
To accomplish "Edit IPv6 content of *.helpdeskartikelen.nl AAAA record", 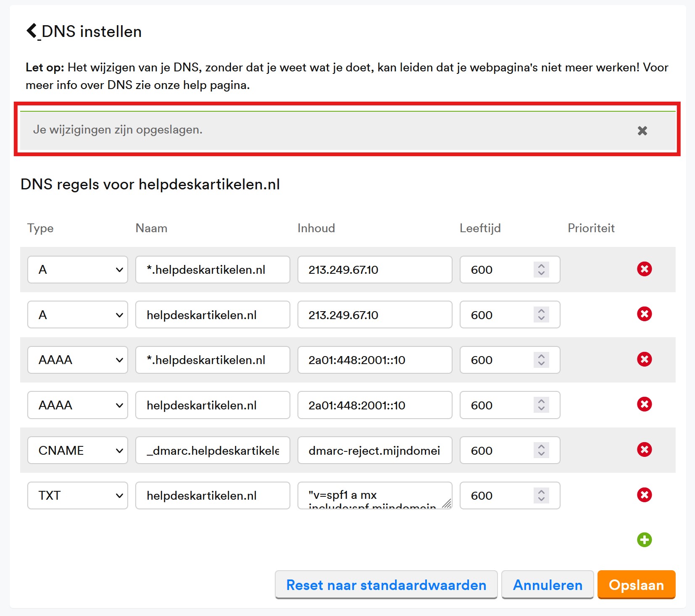I will click(375, 360).
